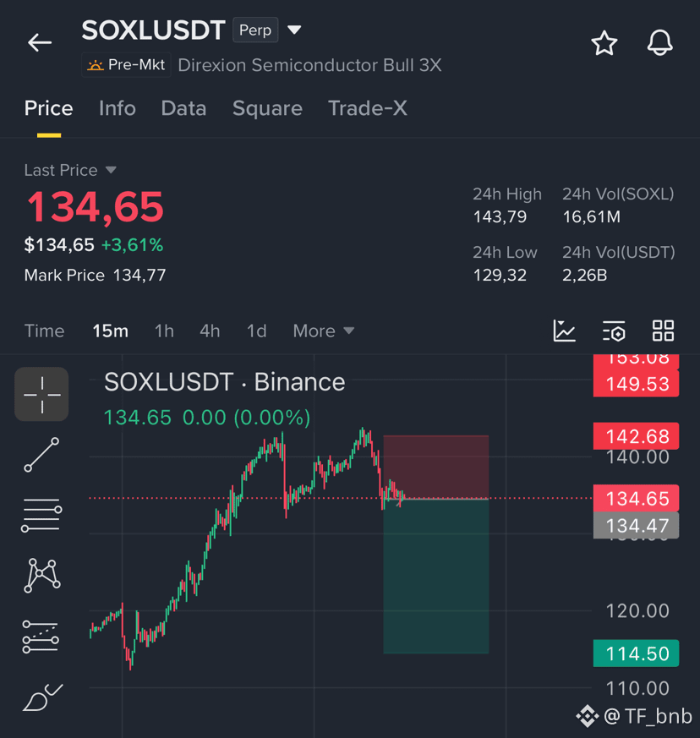Select the crosshair cursor tool
This screenshot has width=700, height=738.
(x=42, y=395)
